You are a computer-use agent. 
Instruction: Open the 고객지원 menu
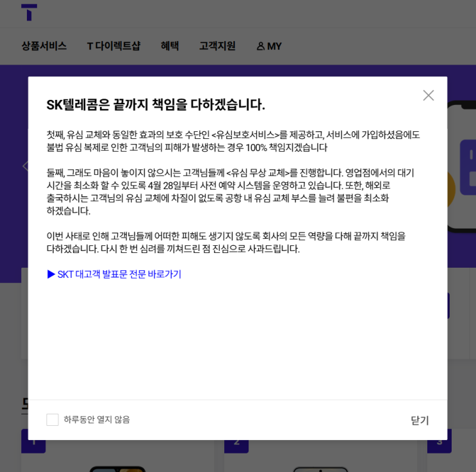pos(217,46)
